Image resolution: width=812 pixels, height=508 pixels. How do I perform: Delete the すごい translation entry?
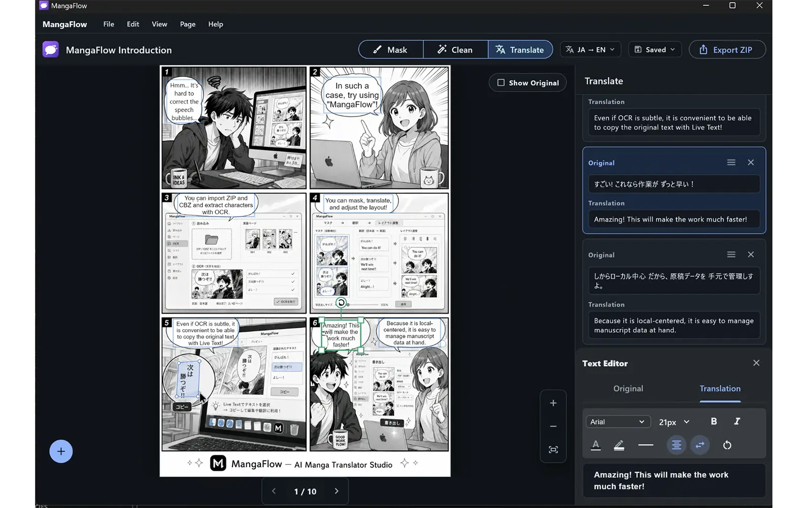click(751, 163)
